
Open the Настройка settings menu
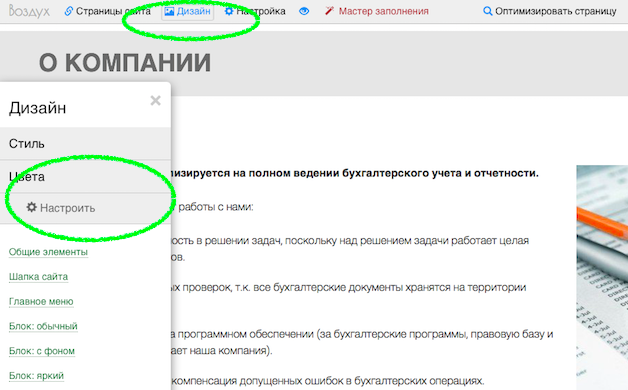coord(255,11)
